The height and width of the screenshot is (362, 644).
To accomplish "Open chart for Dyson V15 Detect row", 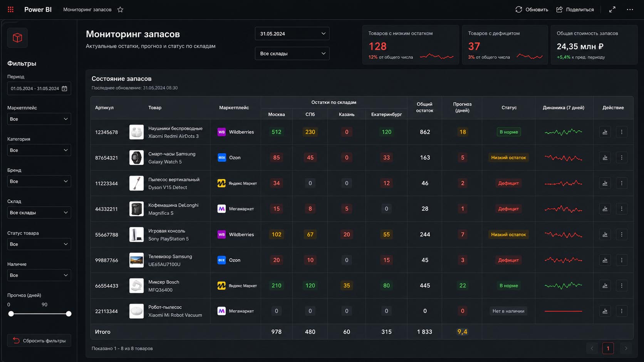I will (605, 183).
